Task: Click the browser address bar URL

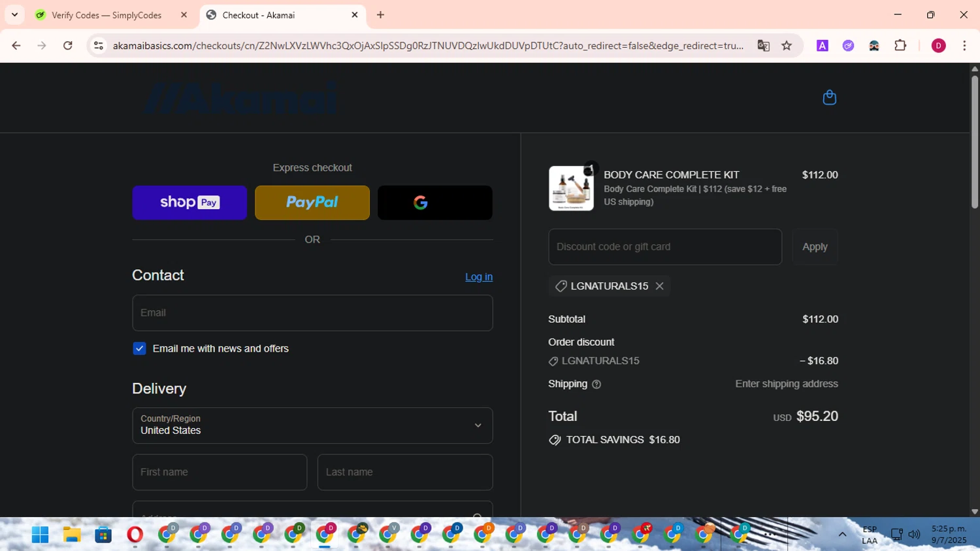Action: point(428,46)
